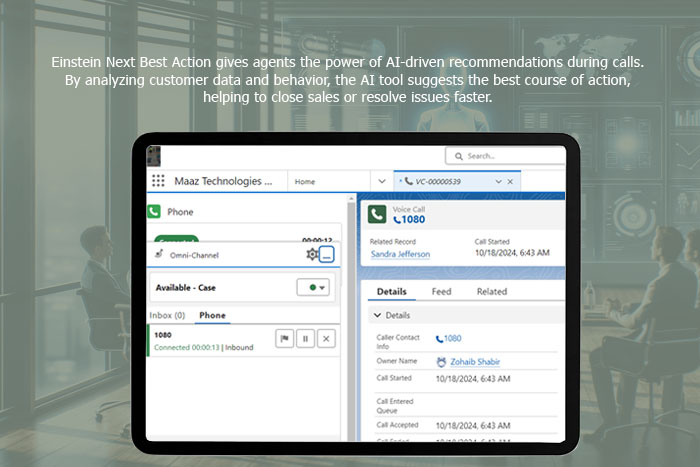Click the search magnifier icon
The image size is (700, 467).
click(x=458, y=156)
